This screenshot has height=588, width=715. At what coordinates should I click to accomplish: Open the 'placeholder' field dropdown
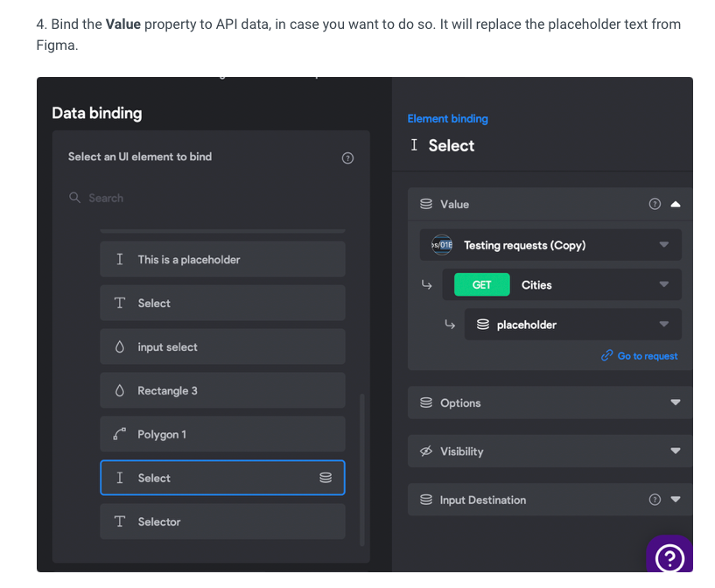(x=572, y=324)
